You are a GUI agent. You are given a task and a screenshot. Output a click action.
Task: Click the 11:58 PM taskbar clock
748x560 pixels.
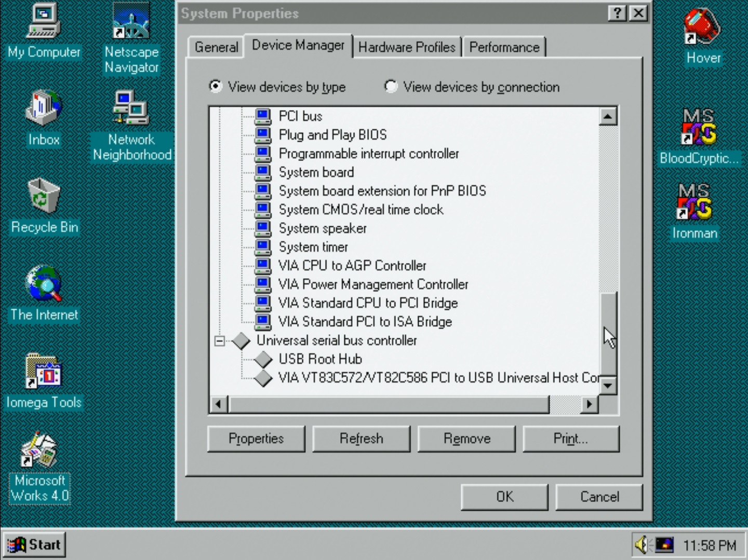709,545
